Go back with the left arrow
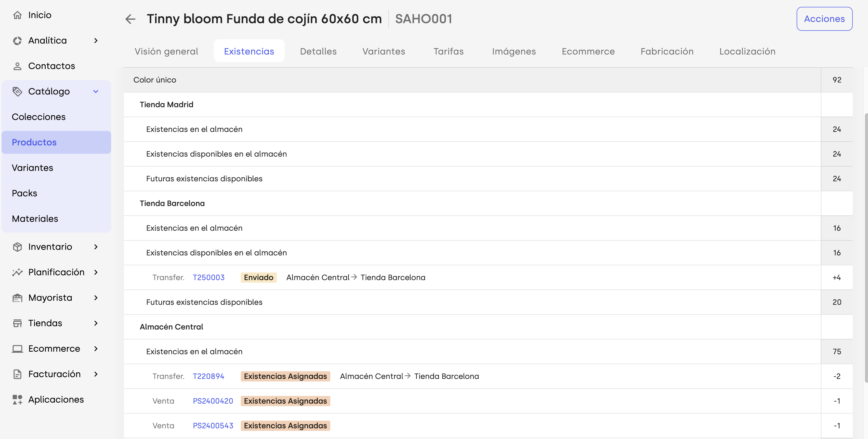 point(130,19)
